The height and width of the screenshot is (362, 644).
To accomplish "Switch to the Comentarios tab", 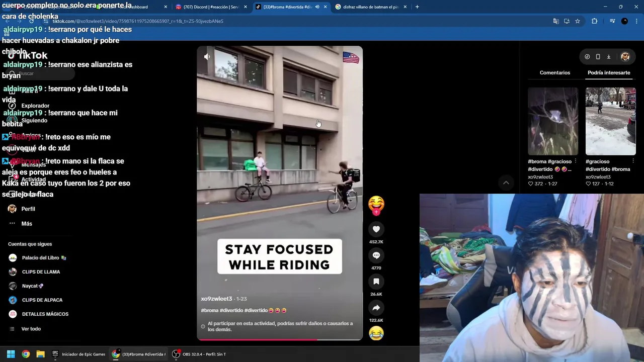I will click(555, 73).
